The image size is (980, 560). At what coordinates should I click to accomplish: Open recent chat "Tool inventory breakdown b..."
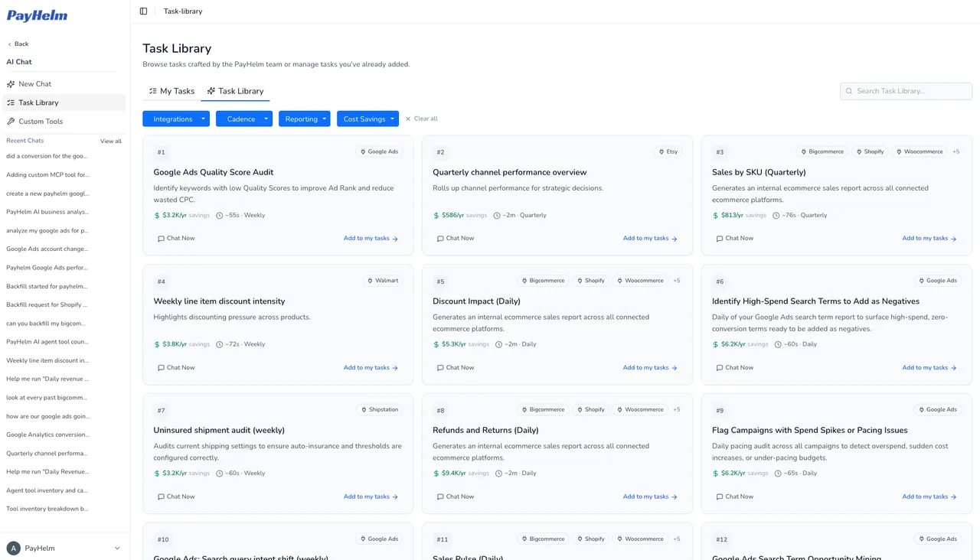coord(47,510)
